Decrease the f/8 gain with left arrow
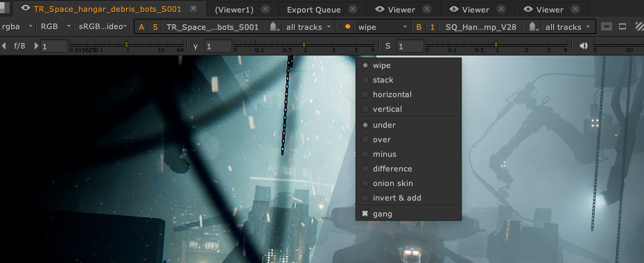644x263 pixels. 4,46
